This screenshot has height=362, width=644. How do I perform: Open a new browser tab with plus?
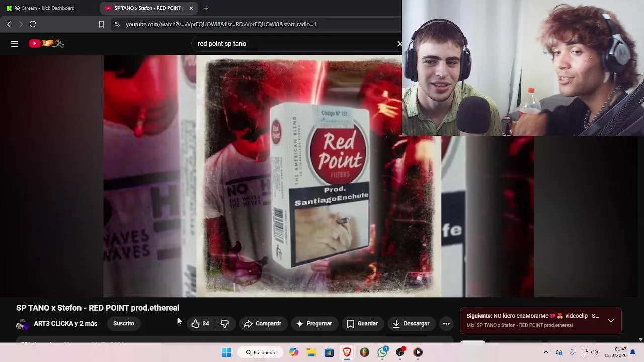pyautogui.click(x=206, y=8)
